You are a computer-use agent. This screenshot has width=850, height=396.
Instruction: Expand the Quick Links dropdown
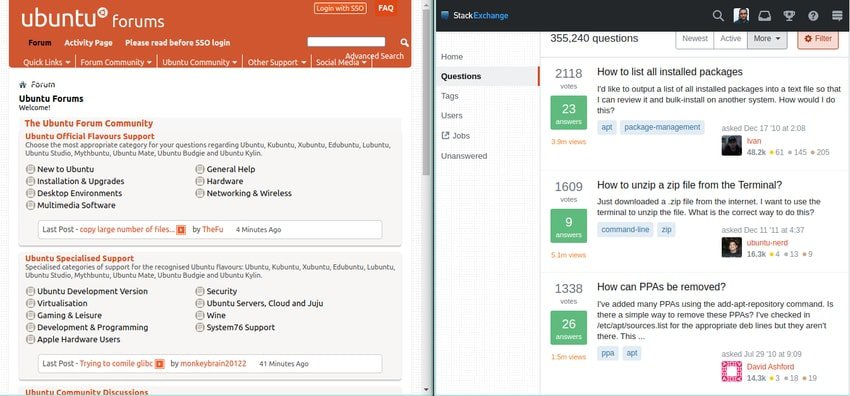coord(47,62)
